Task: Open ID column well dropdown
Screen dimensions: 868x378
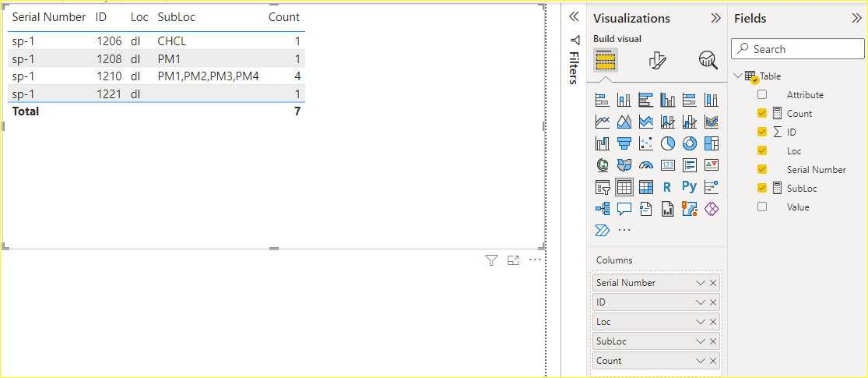Action: (x=701, y=302)
